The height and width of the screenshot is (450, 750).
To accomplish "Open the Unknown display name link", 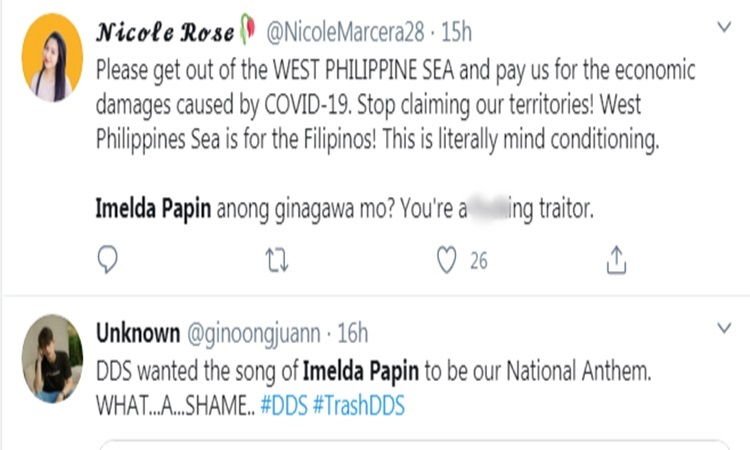I will 138,332.
